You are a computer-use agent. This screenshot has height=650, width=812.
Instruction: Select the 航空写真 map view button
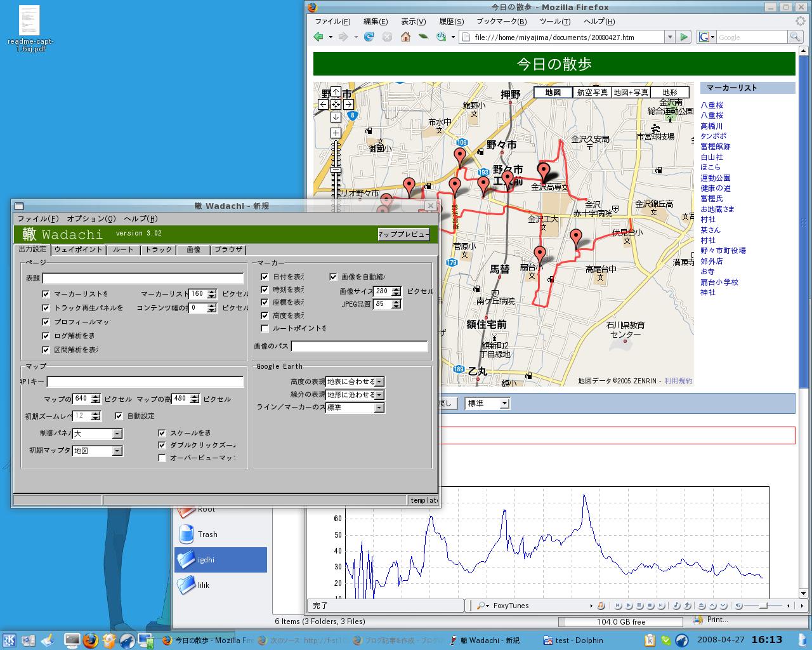point(592,92)
